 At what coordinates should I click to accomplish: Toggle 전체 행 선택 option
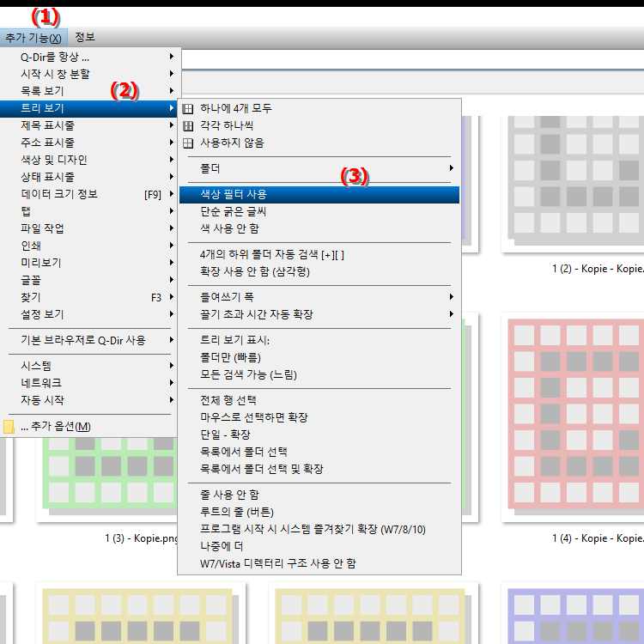(319, 400)
